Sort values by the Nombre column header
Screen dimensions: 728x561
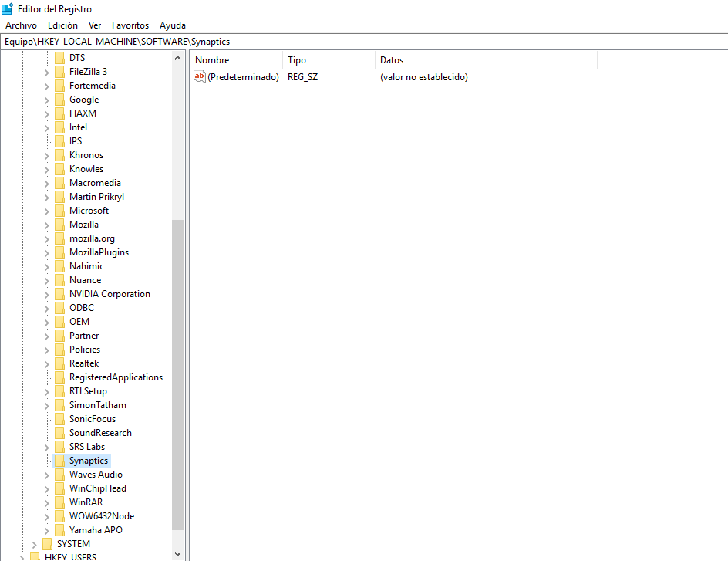[236, 60]
